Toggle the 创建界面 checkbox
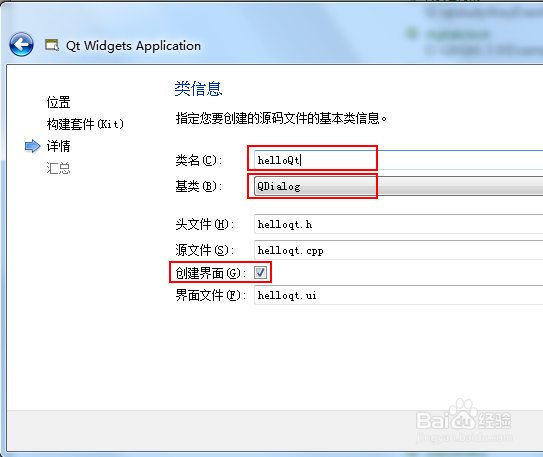Image resolution: width=543 pixels, height=457 pixels. [260, 272]
